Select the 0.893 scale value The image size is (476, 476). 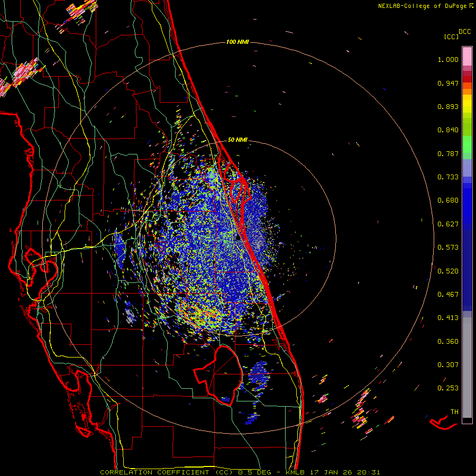[448, 106]
